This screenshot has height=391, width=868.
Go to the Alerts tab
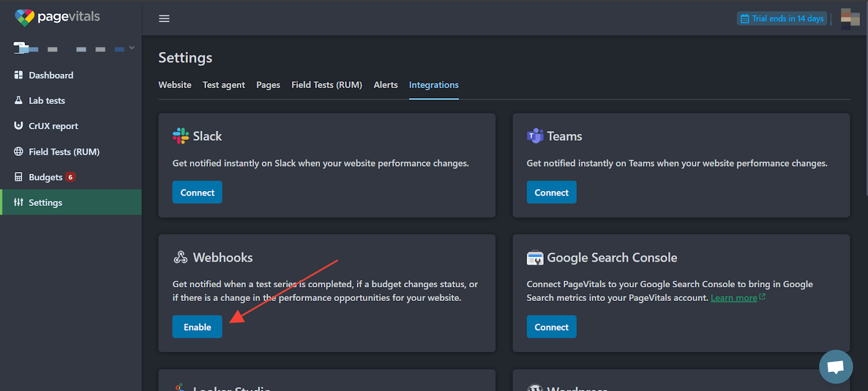point(386,85)
